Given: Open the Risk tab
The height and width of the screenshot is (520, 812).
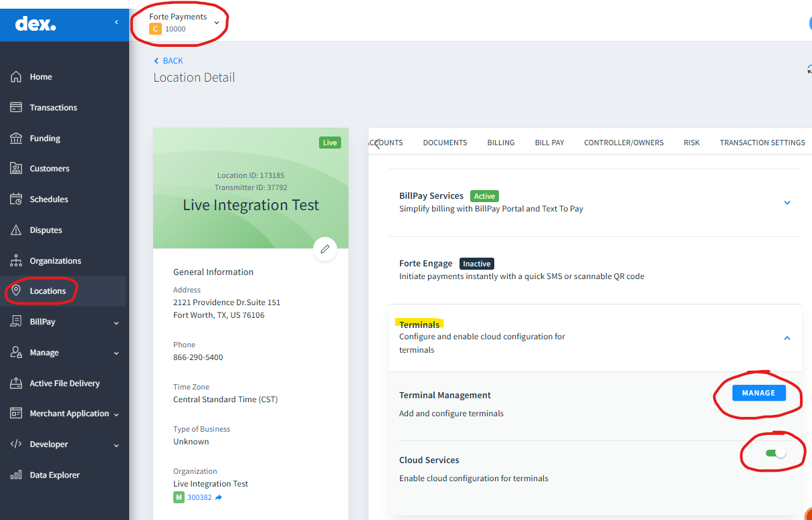Looking at the screenshot, I should click(x=692, y=143).
